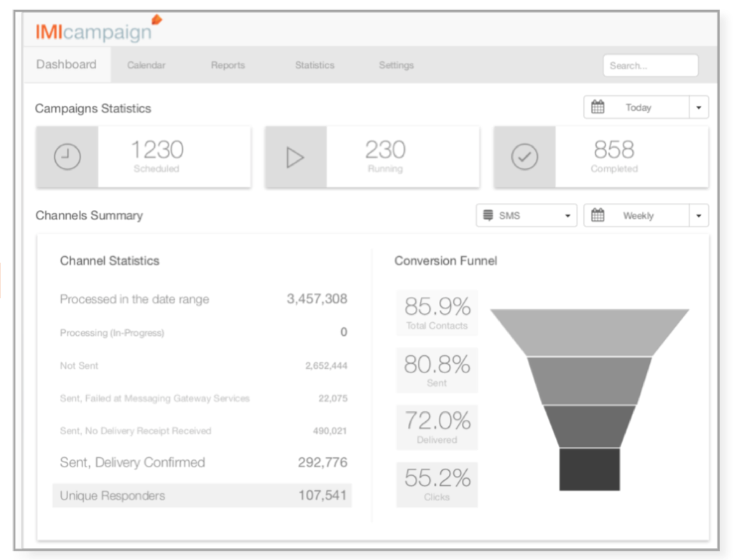Viewport: 733px width, 560px height.
Task: Click the SMS channel icon
Action: pyautogui.click(x=488, y=215)
